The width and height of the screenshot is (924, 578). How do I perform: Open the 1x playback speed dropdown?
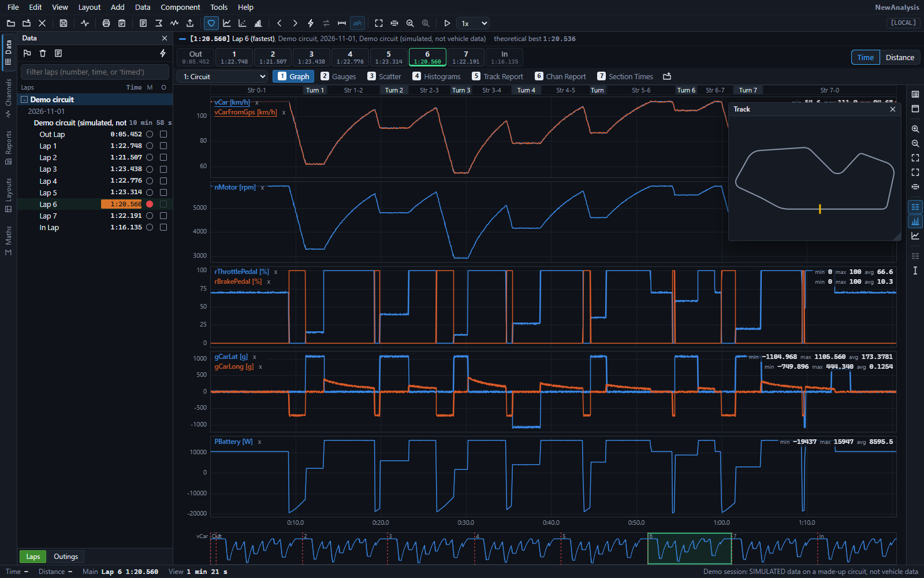pos(474,23)
